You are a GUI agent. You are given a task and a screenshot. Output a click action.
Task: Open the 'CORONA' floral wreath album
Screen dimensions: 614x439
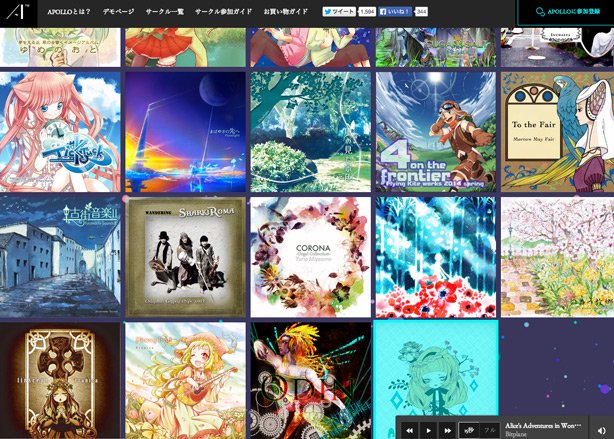pos(311,257)
